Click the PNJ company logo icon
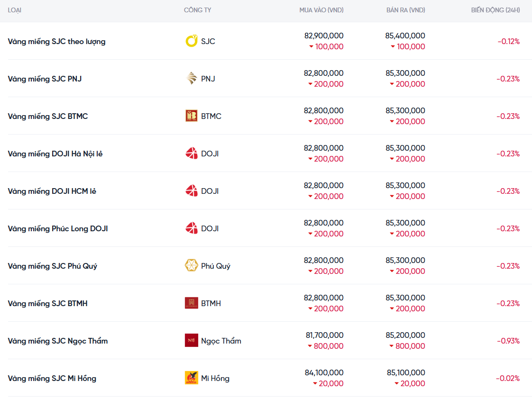Viewport: 532px width, 399px height. 191,79
